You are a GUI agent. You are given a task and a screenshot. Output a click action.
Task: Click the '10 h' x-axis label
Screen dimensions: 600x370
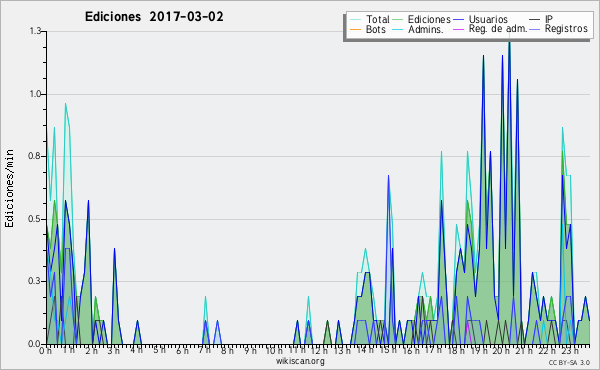tap(274, 351)
